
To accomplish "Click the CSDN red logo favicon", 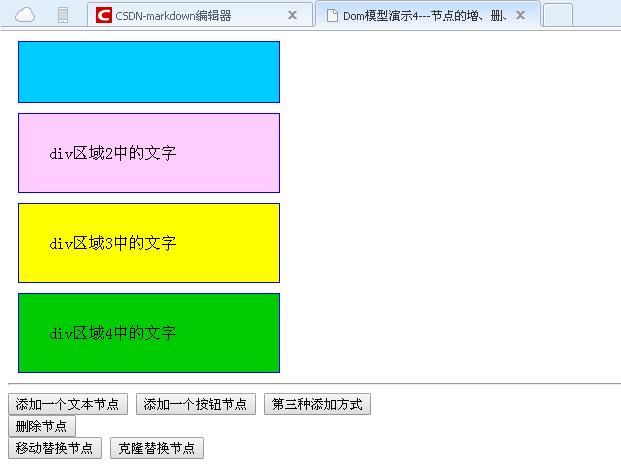I will 104,15.
